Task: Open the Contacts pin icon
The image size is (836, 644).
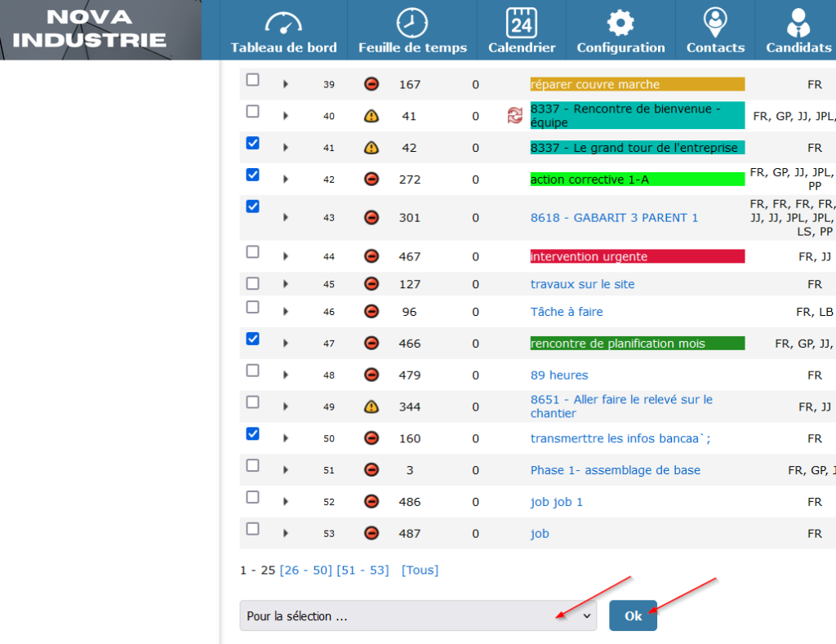Action: 715,22
